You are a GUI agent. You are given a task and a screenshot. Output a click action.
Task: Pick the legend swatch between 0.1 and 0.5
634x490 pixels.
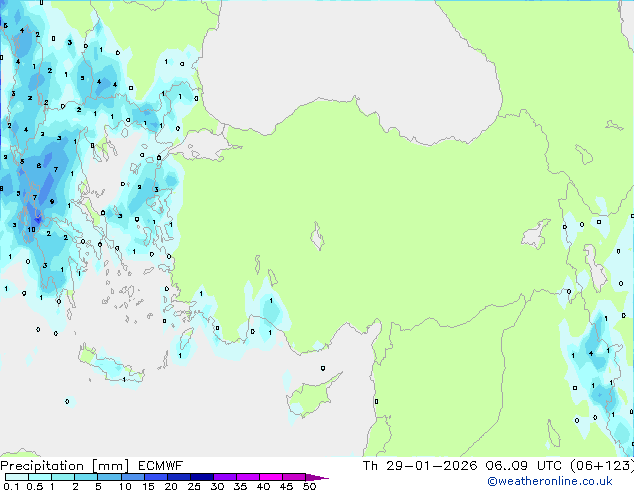[x=17, y=477]
